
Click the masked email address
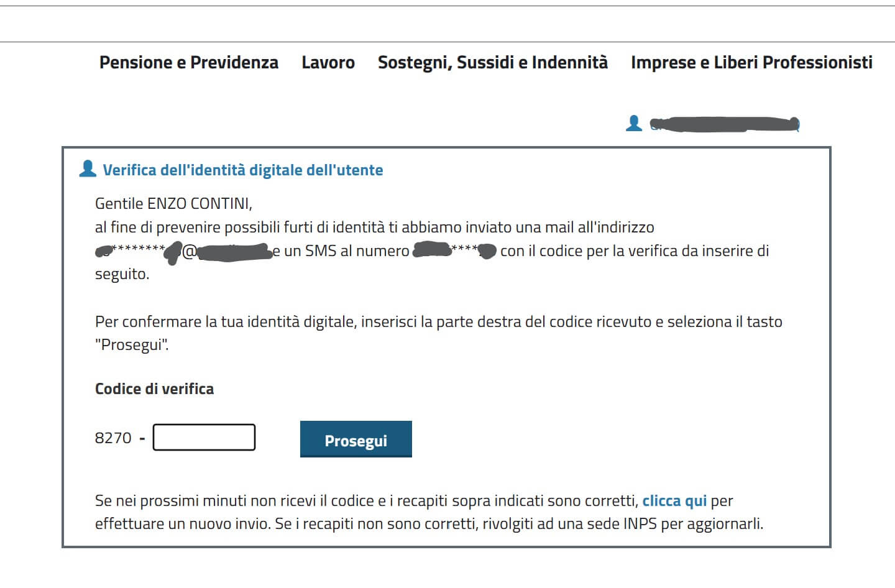point(183,251)
